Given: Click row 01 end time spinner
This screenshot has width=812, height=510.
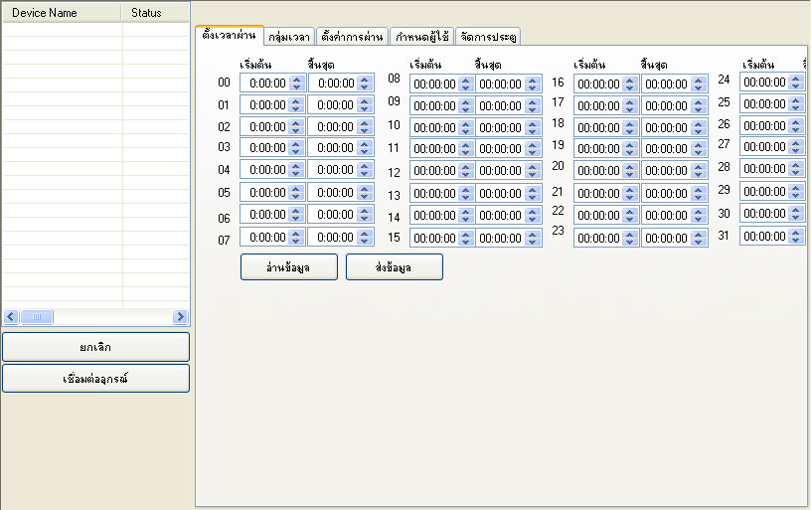Looking at the screenshot, I should point(365,105).
